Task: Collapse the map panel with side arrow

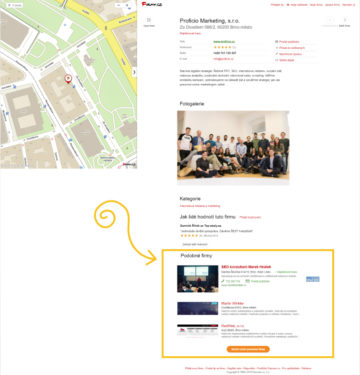Action: 134,72
